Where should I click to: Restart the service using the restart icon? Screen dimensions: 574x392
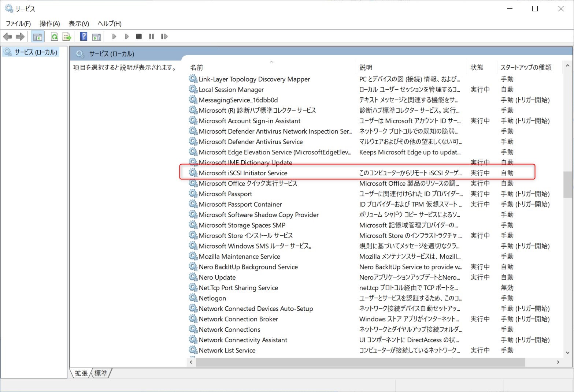164,37
